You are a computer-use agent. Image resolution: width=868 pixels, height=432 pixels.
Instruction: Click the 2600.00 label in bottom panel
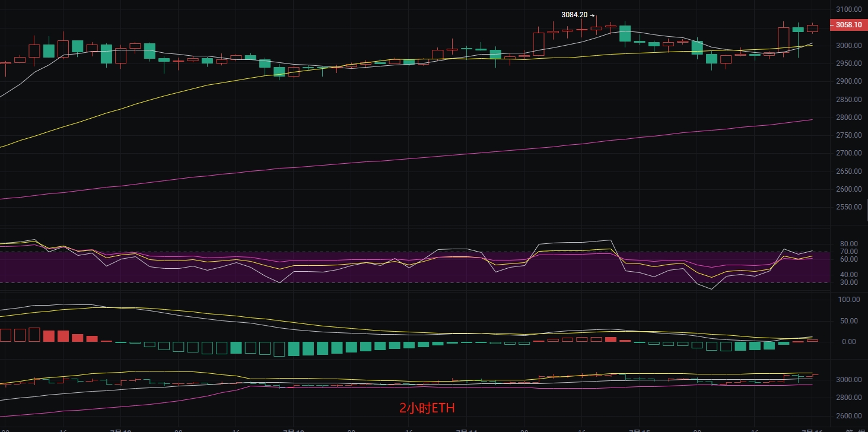point(848,416)
